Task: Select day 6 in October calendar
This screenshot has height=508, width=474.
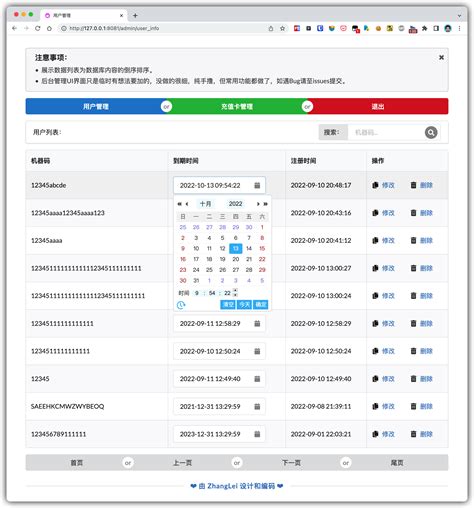Action: [236, 238]
